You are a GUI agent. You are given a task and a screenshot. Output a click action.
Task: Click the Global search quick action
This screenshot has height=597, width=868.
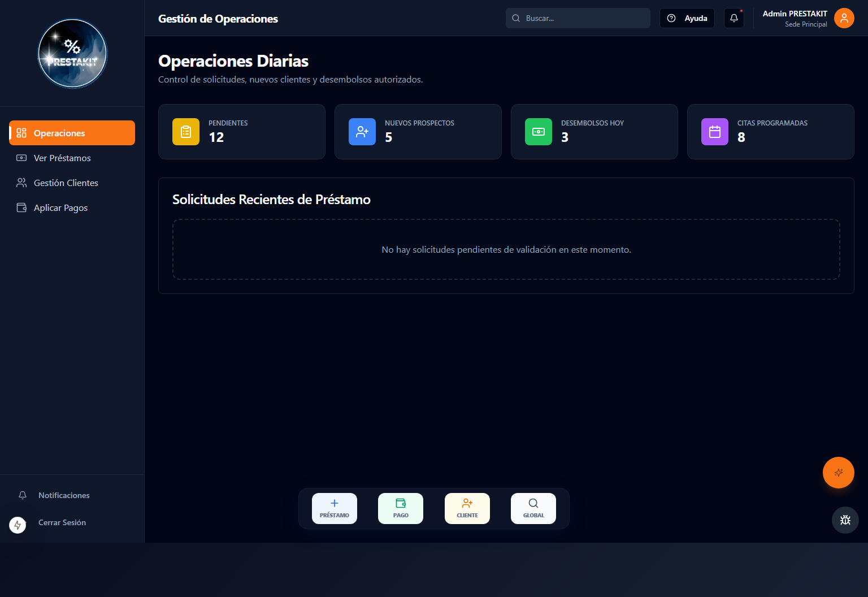pyautogui.click(x=533, y=508)
